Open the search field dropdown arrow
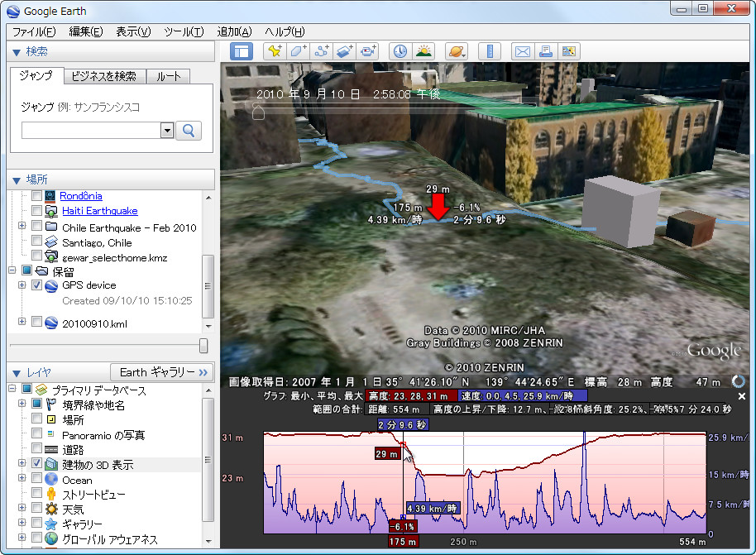This screenshot has width=756, height=555. point(166,130)
